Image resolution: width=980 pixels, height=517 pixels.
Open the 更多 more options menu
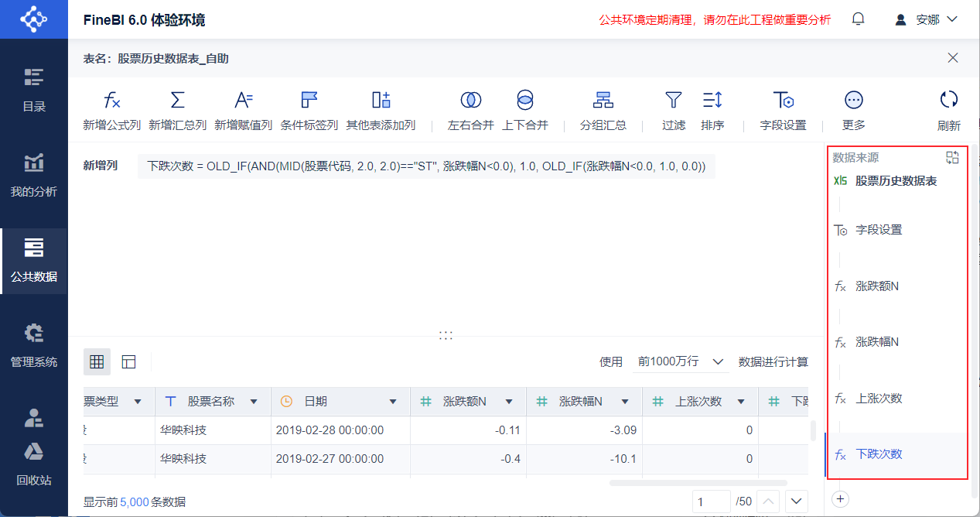tap(854, 111)
